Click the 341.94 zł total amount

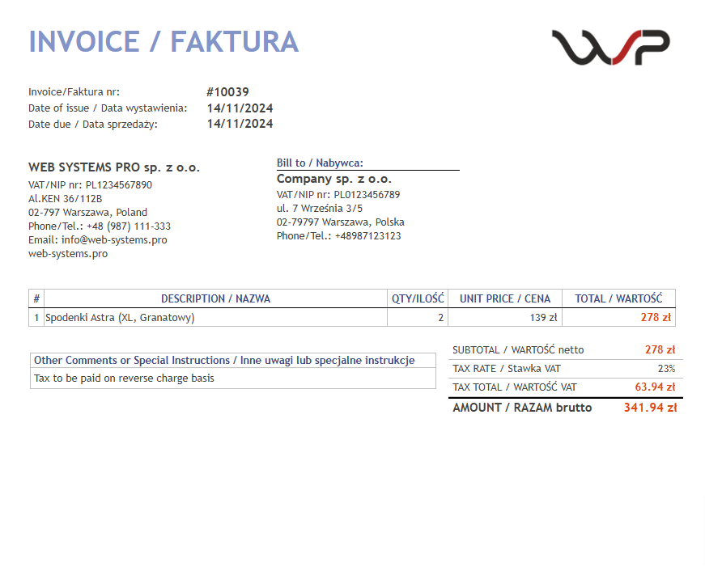pyautogui.click(x=650, y=408)
